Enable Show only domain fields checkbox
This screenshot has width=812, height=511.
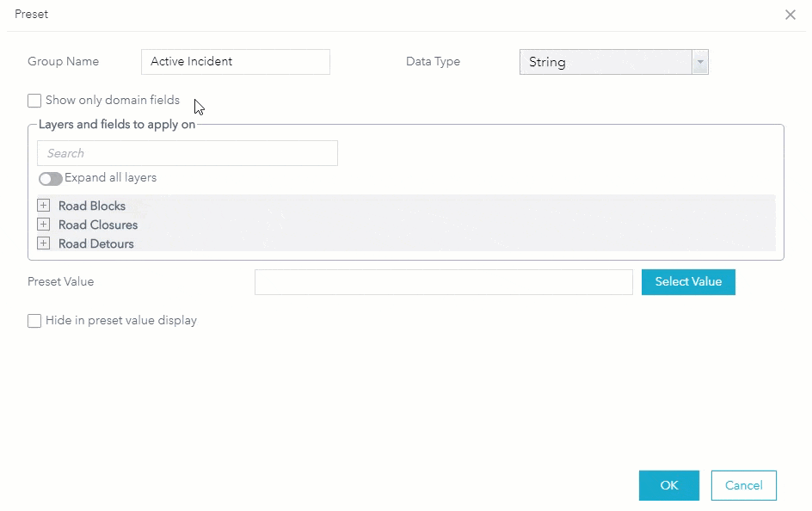coord(34,101)
